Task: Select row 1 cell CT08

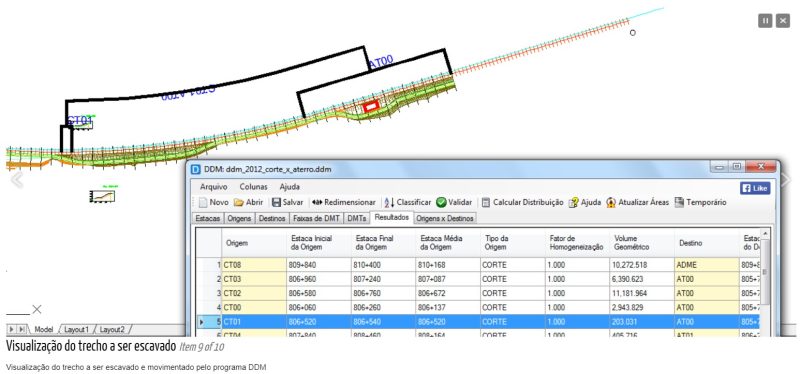Action: 254,265
